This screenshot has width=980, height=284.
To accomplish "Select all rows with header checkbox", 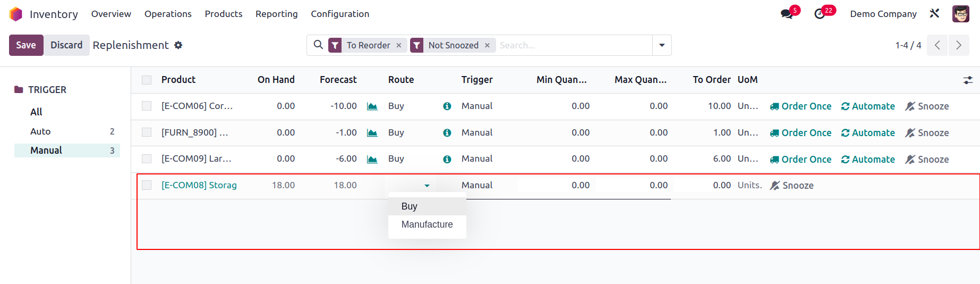I will pos(147,80).
